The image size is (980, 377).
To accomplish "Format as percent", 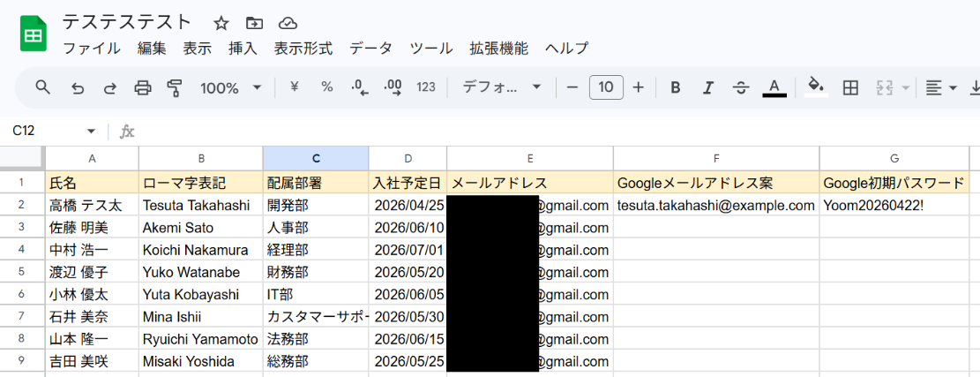I will 327,87.
